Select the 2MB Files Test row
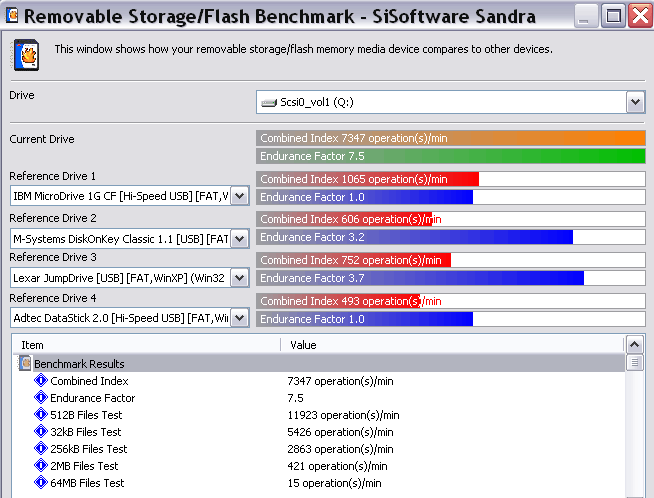654x498 pixels. tap(319, 466)
